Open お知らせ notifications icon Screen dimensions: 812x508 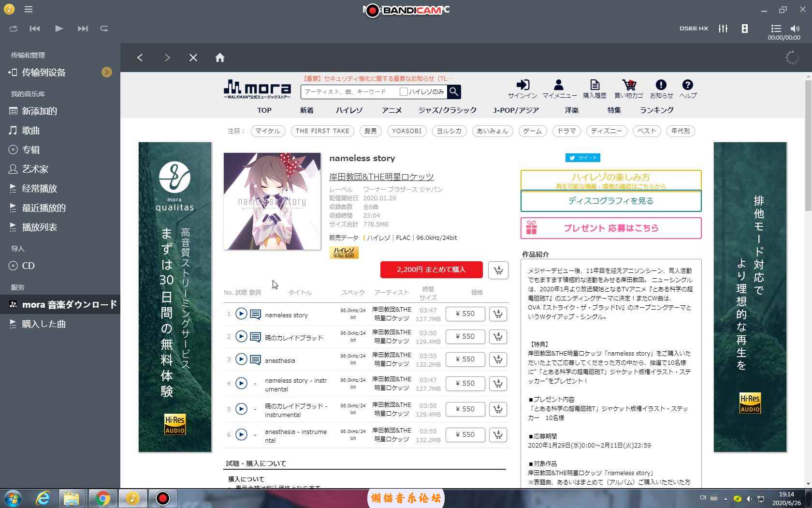(661, 89)
